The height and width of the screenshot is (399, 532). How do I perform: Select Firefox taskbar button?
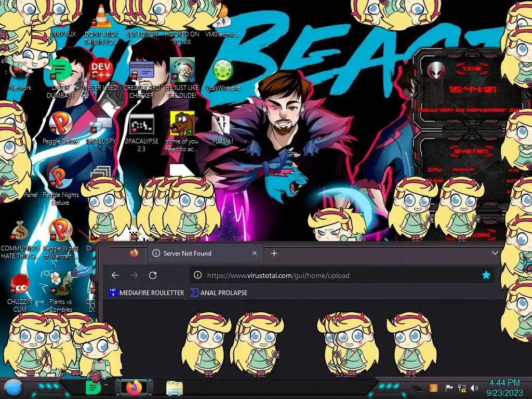click(134, 388)
